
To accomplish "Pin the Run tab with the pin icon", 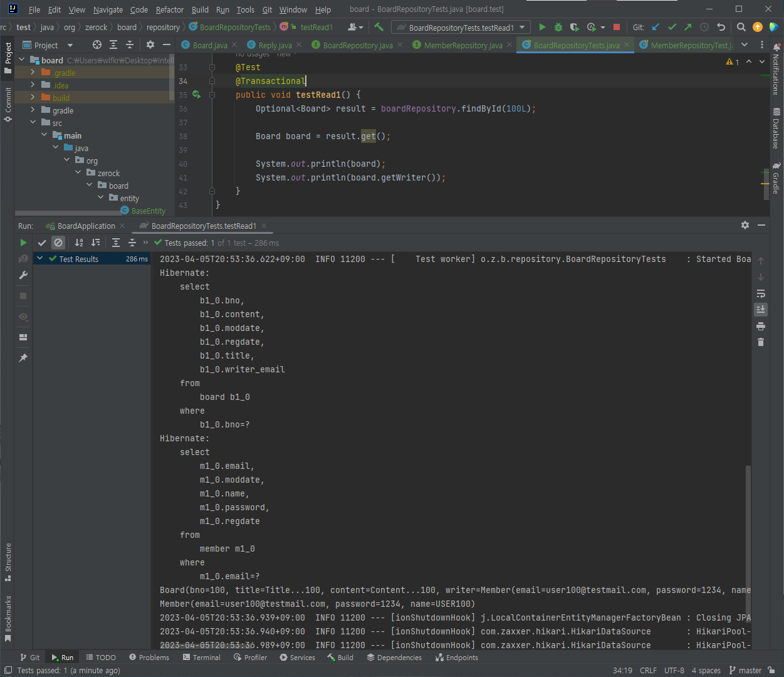I will click(23, 357).
